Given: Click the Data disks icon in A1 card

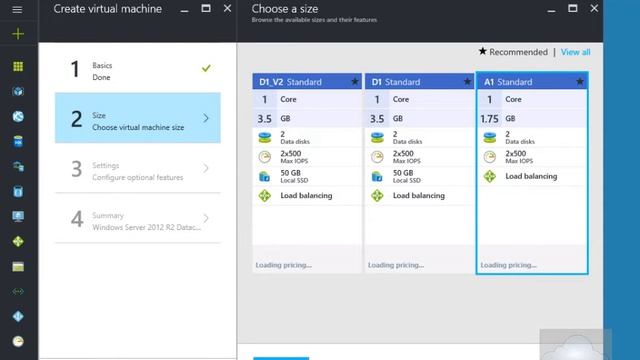Looking at the screenshot, I should (490, 138).
